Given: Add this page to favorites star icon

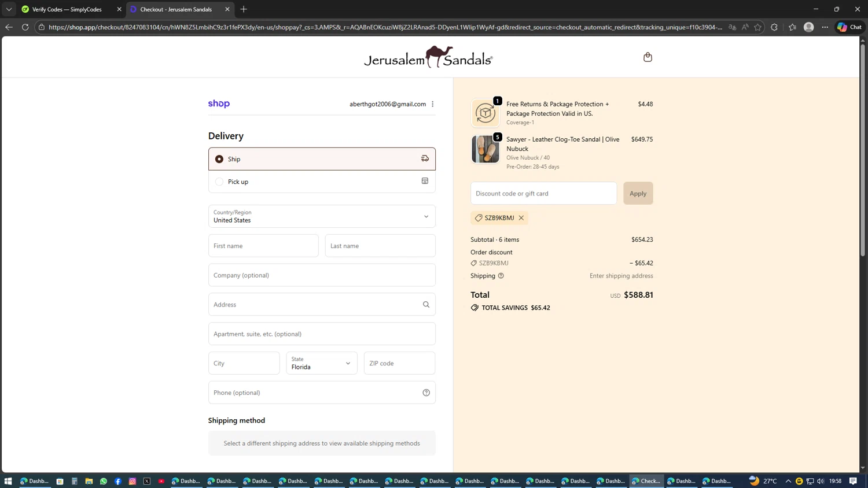Looking at the screenshot, I should (757, 27).
